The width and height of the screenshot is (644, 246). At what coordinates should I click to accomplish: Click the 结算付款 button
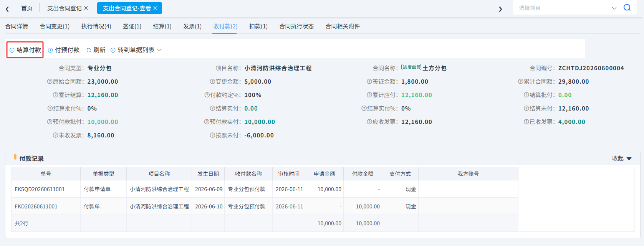pos(25,50)
